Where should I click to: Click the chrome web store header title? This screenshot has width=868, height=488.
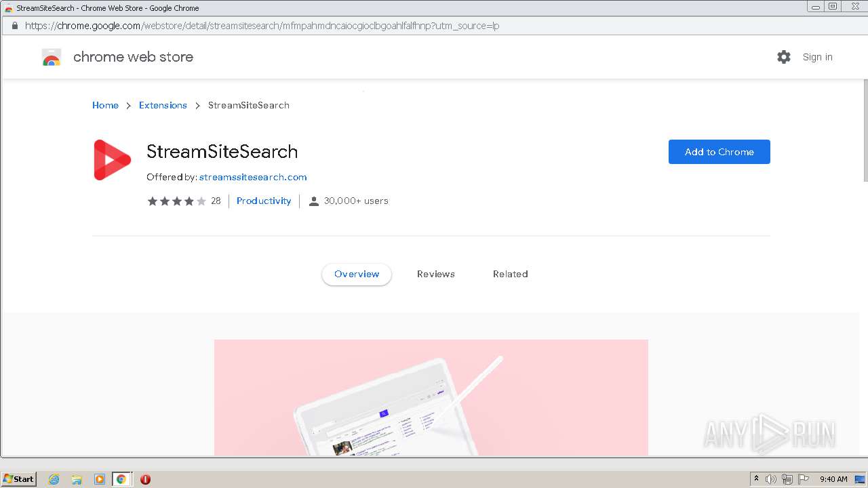tap(133, 57)
